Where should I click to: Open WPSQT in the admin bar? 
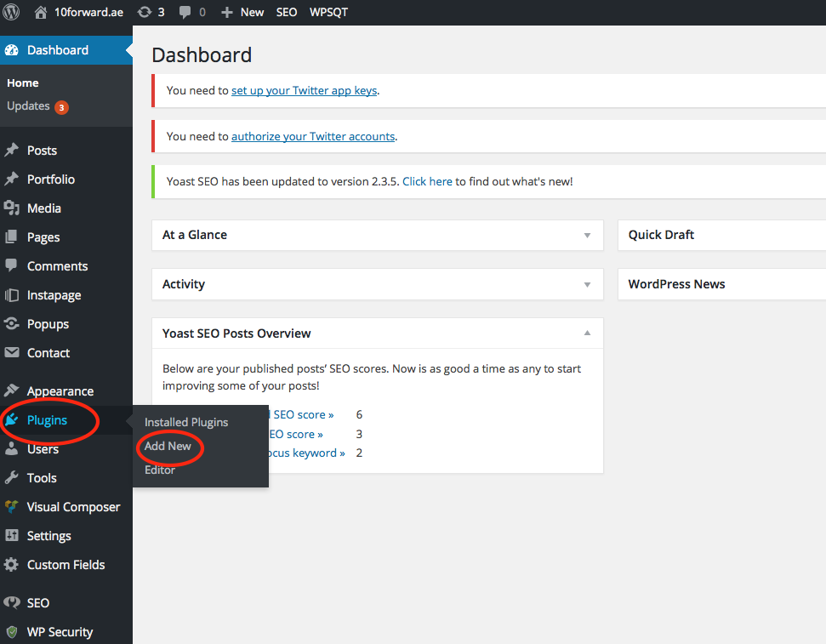328,12
